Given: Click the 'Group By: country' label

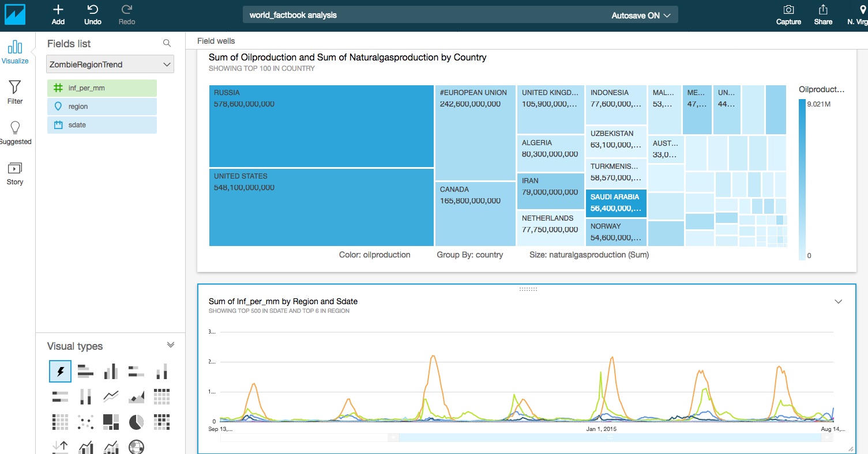Looking at the screenshot, I should tap(470, 255).
